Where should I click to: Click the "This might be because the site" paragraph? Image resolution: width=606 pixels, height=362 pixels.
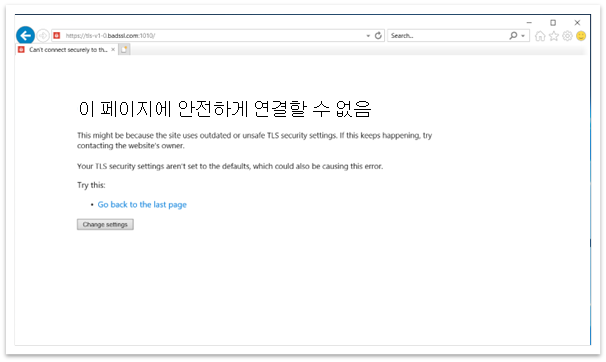click(x=254, y=140)
